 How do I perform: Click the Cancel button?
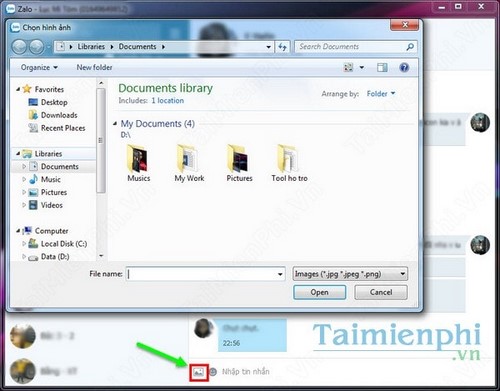(381, 292)
